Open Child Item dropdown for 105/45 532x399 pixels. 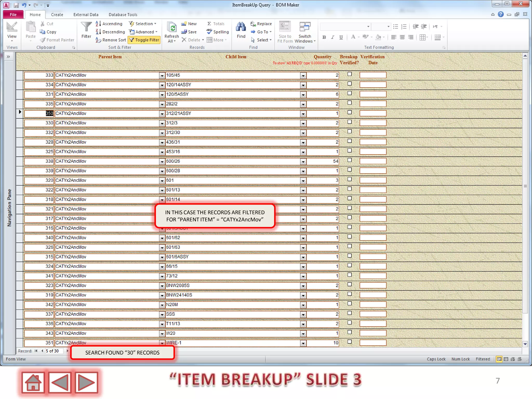coord(303,76)
